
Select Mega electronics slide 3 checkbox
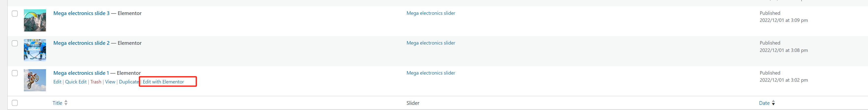15,14
